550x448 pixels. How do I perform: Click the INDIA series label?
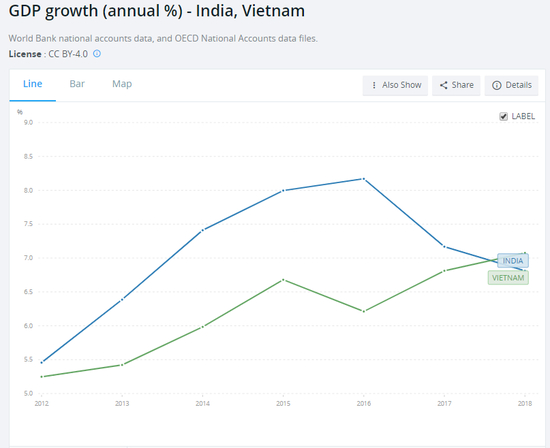tap(513, 261)
